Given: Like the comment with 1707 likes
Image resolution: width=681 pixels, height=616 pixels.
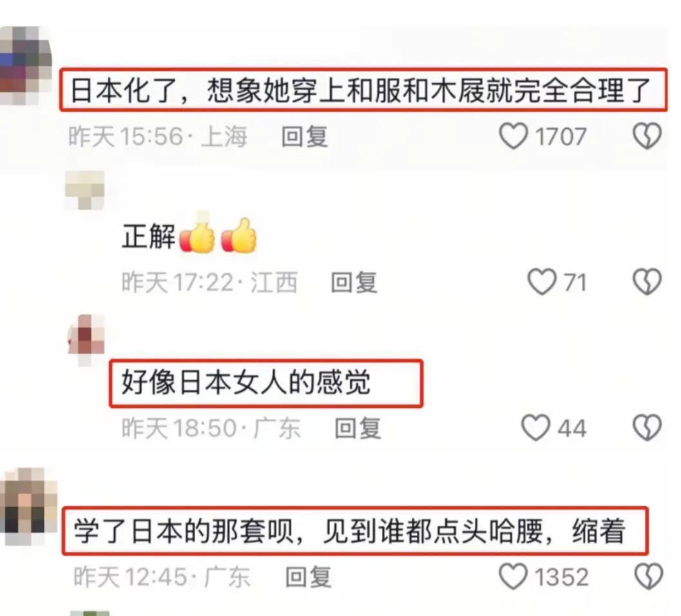Looking at the screenshot, I should [x=513, y=137].
